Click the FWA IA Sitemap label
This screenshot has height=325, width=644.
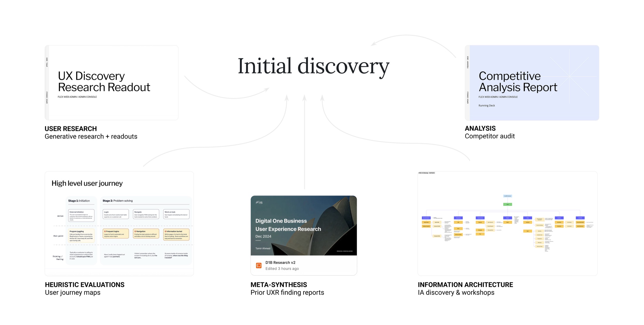[427, 173]
